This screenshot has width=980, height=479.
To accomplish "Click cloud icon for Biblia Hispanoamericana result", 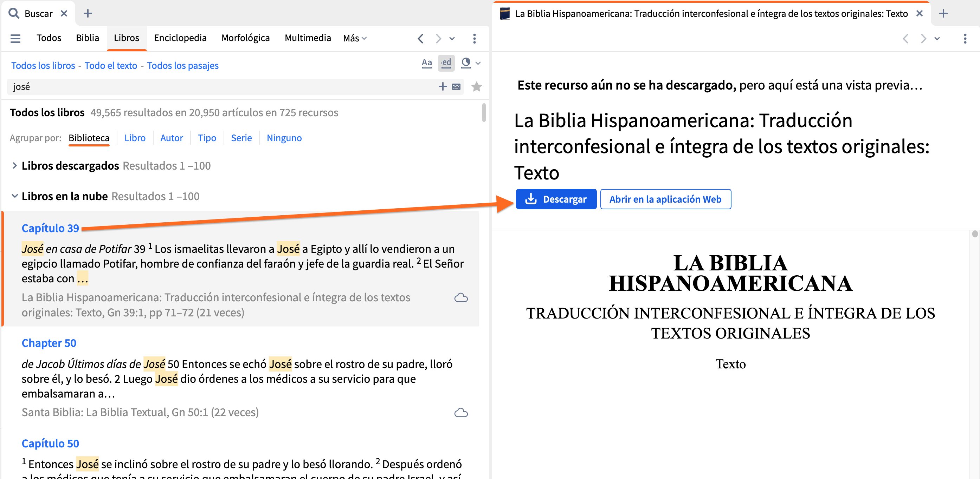I will tap(461, 298).
